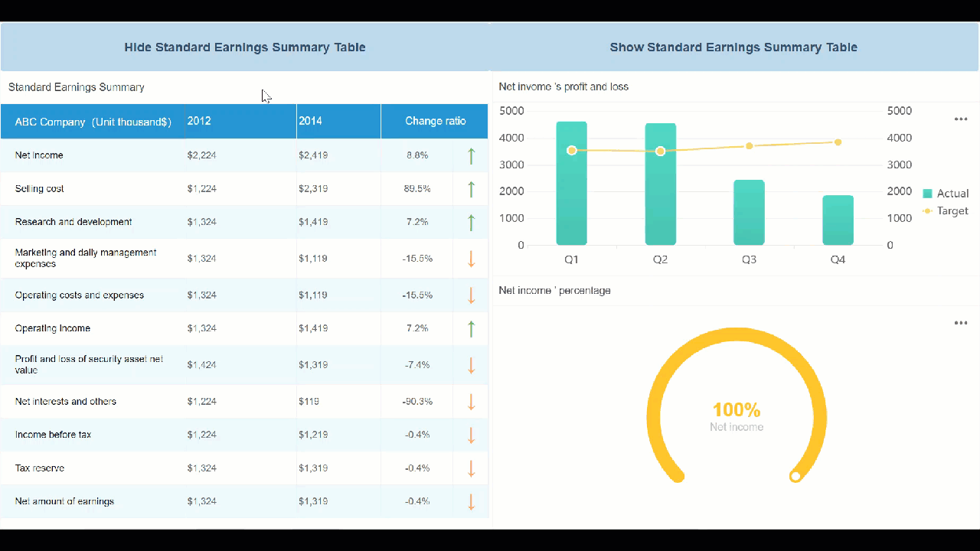This screenshot has width=980, height=551.
Task: Open the gauge chart's three-dot menu
Action: click(961, 323)
